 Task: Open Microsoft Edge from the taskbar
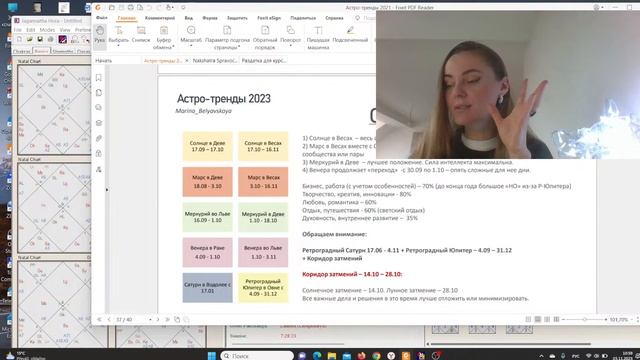pos(317,356)
